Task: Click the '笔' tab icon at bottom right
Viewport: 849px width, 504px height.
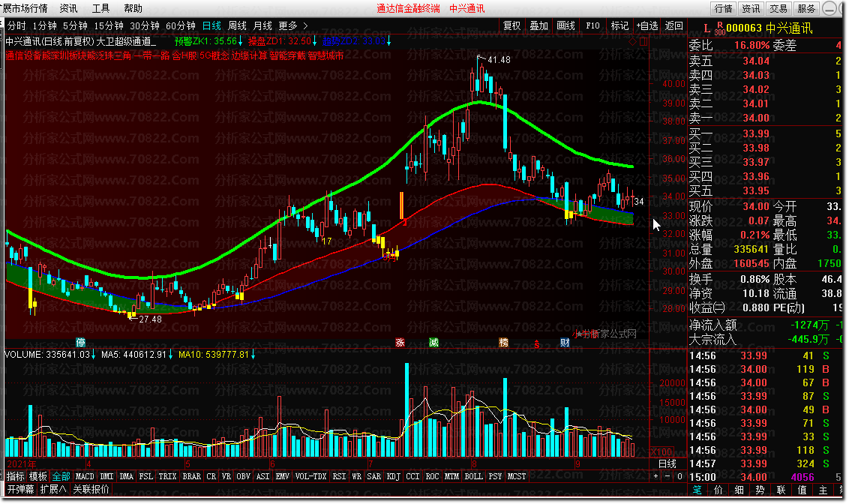Action: 697,490
